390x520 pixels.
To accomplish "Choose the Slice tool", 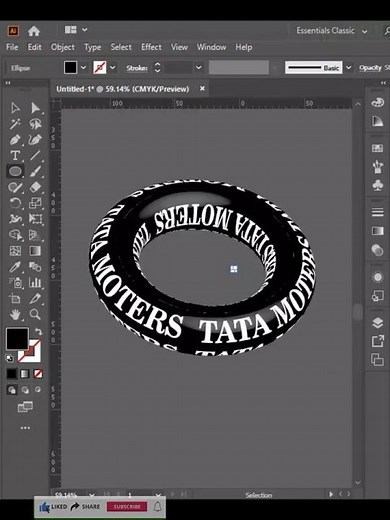I will click(35, 298).
